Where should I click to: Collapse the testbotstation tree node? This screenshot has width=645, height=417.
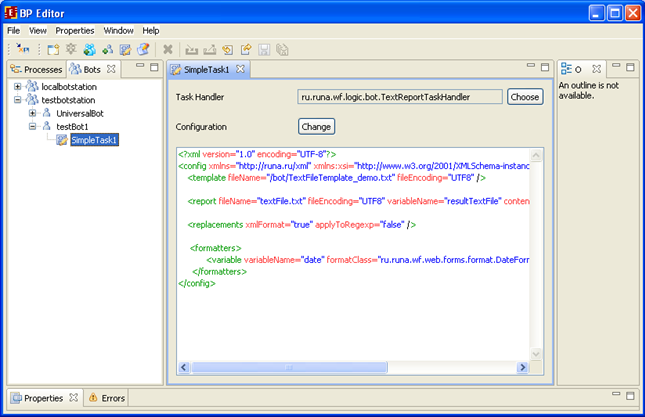pos(18,101)
